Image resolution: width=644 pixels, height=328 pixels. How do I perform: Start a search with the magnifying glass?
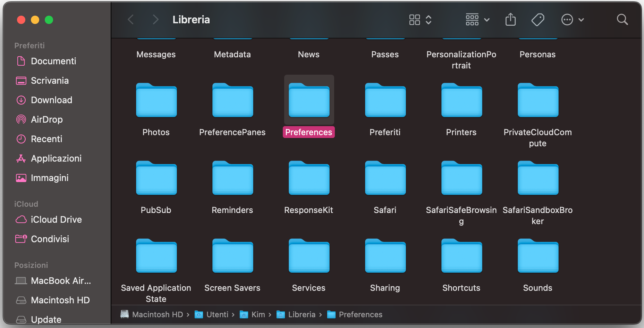pos(622,19)
